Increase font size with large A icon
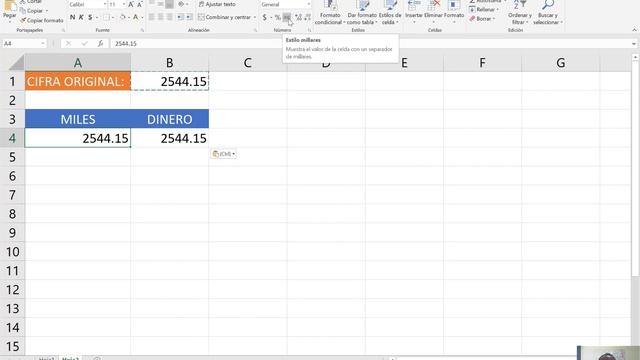Image resolution: width=640 pixels, height=360 pixels. click(x=131, y=4)
